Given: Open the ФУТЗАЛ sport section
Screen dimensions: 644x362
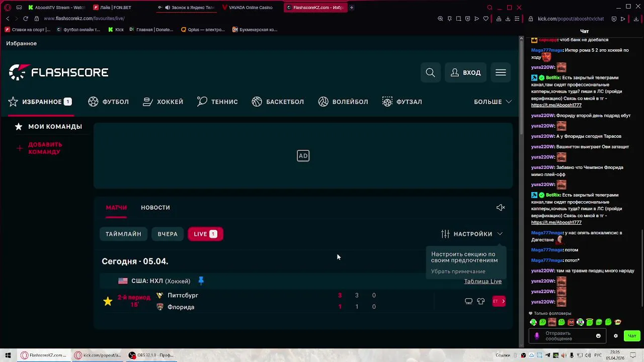Looking at the screenshot, I should [402, 102].
